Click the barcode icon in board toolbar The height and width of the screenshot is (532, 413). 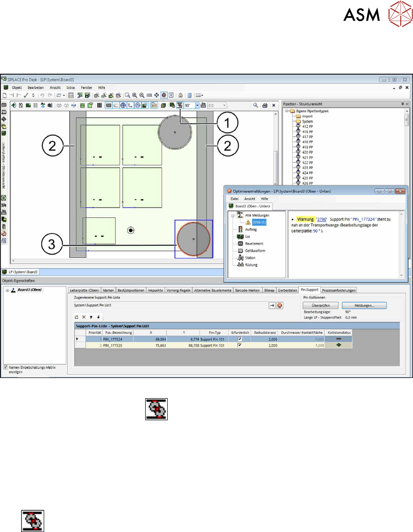100,106
